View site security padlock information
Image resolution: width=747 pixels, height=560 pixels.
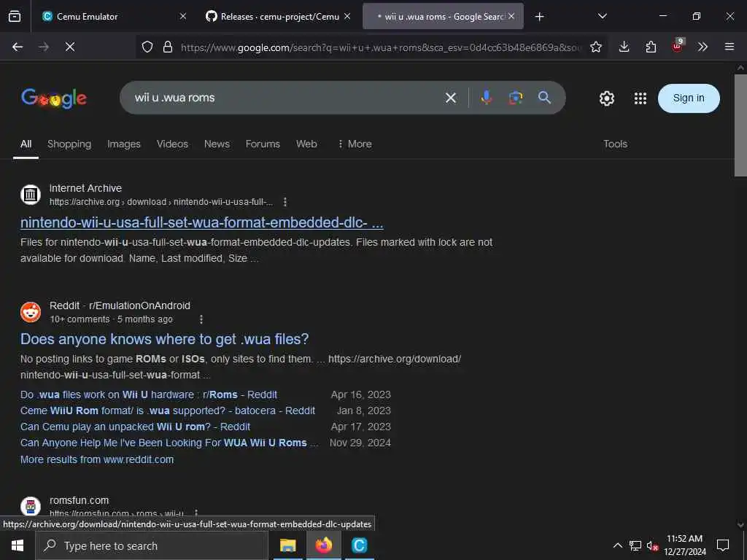coord(168,47)
